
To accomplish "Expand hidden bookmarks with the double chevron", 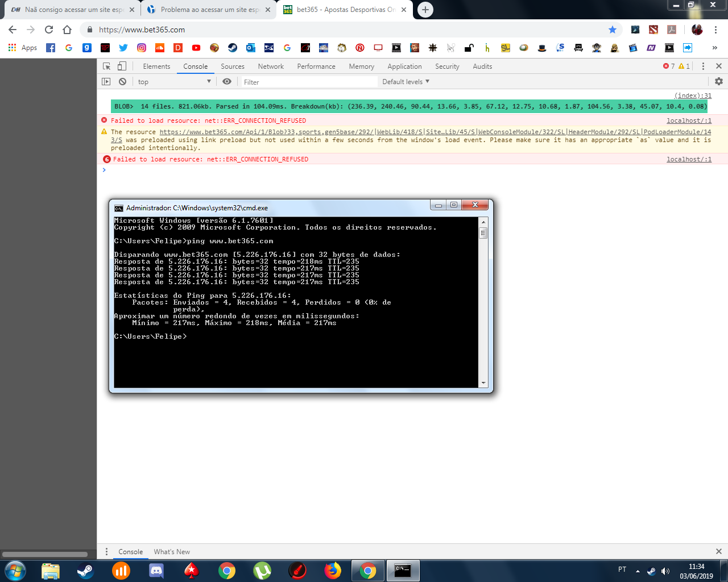I will coord(715,48).
